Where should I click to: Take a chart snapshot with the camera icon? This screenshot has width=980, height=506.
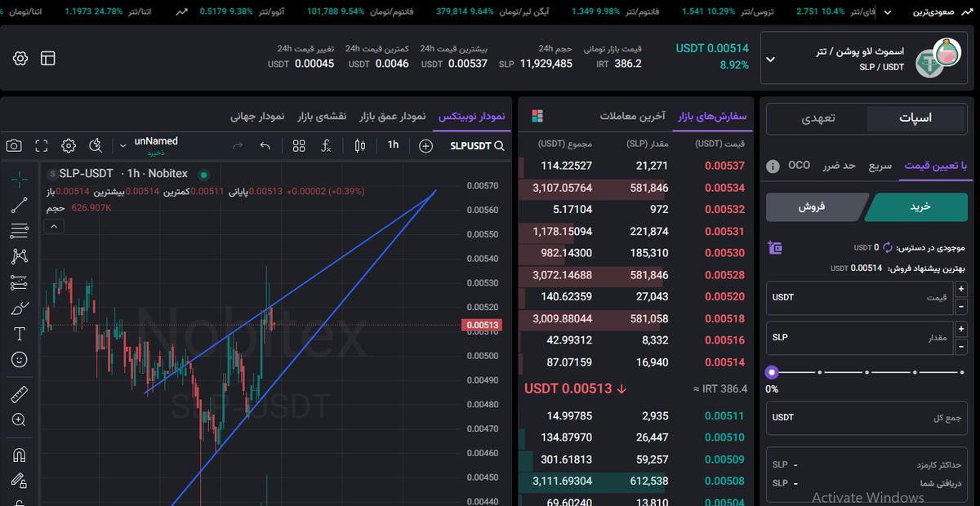[14, 145]
